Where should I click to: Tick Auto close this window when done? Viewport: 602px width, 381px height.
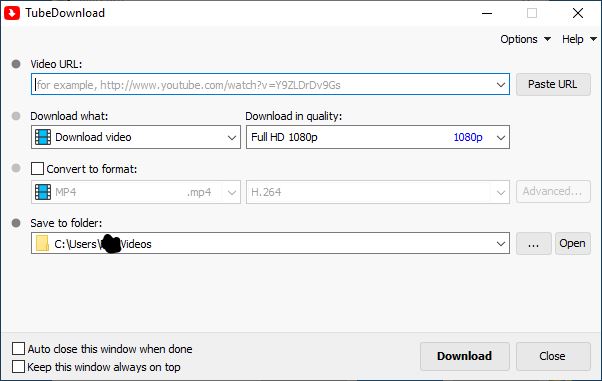18,349
